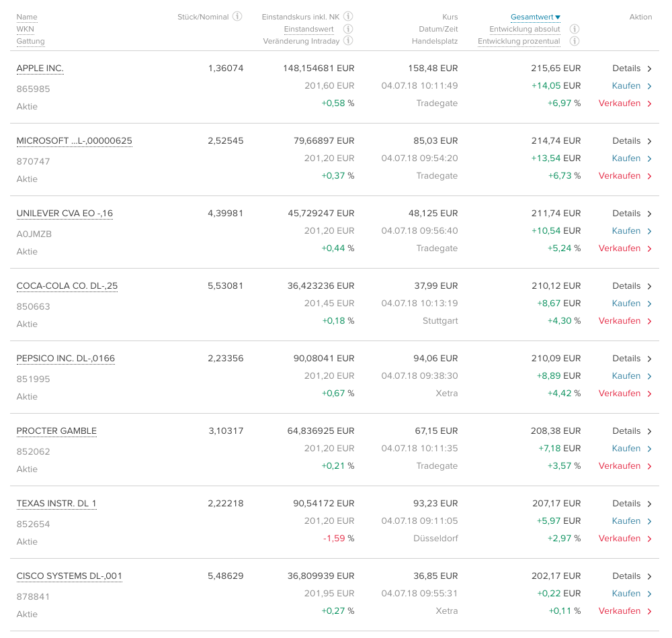View Details for Texas Instruments
Image resolution: width=672 pixels, height=638 pixels.
632,504
